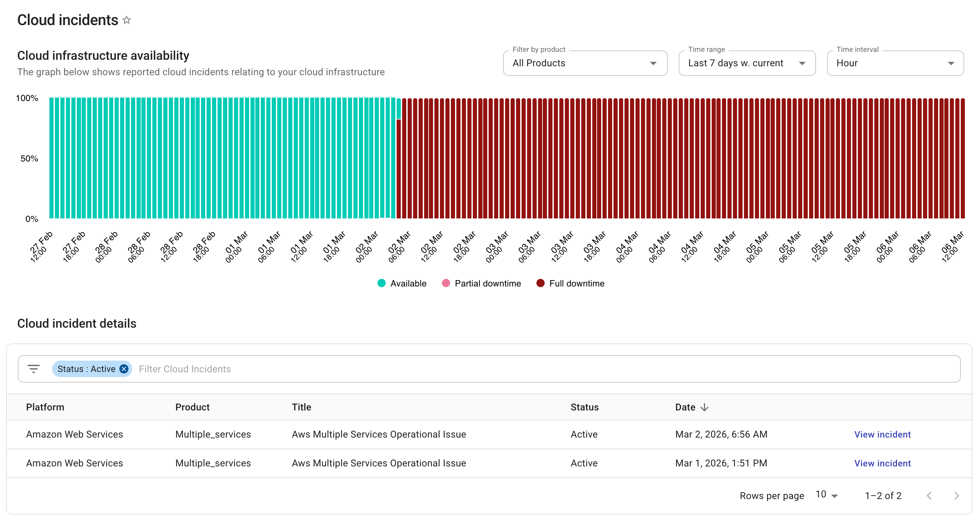Viewport: 980px width, 520px height.
Task: Open the All Products dropdown arrow
Action: (653, 63)
